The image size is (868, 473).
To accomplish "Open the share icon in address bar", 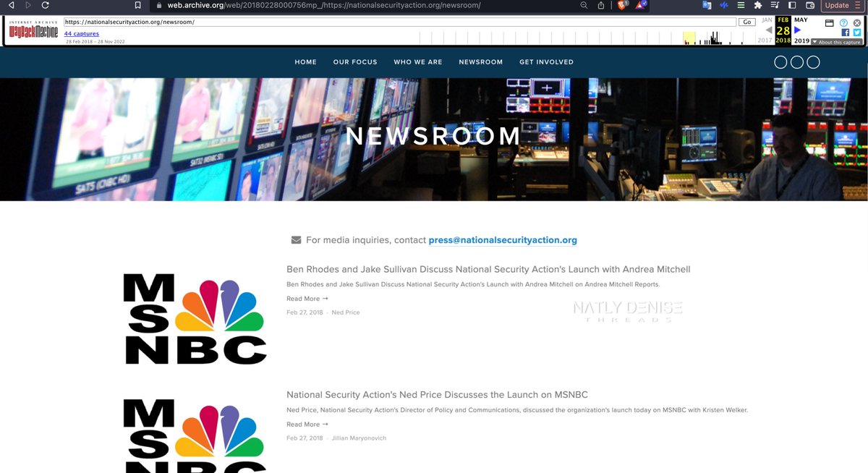I will coord(601,5).
